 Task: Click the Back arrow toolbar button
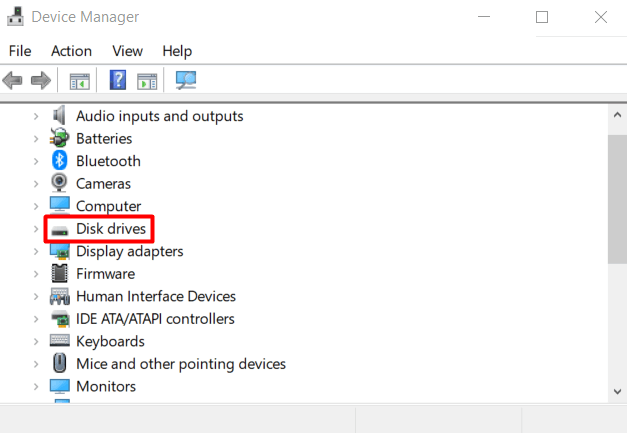(x=13, y=80)
